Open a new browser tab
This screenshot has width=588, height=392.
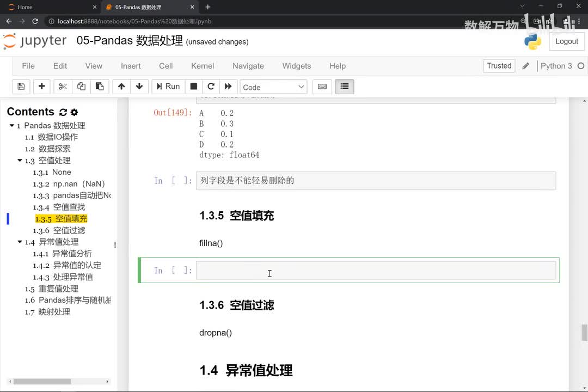[208, 7]
